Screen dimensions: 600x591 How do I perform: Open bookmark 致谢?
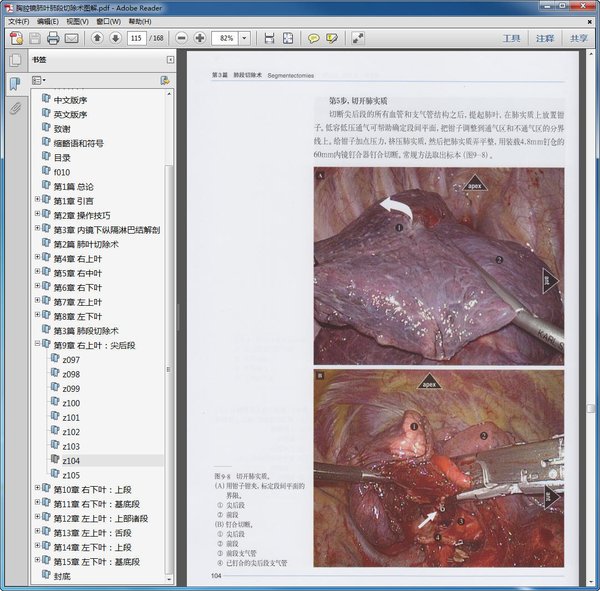click(62, 129)
